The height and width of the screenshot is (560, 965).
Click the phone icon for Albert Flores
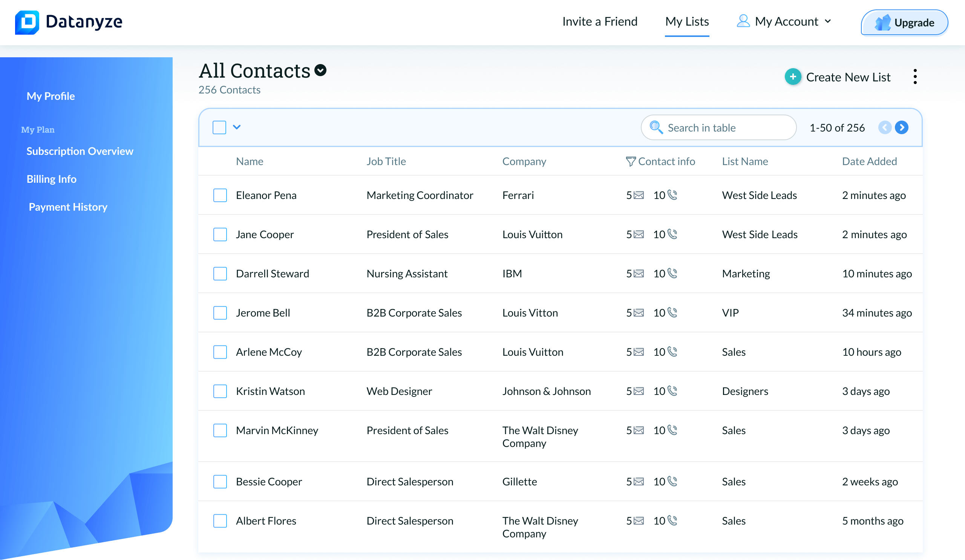[672, 521]
